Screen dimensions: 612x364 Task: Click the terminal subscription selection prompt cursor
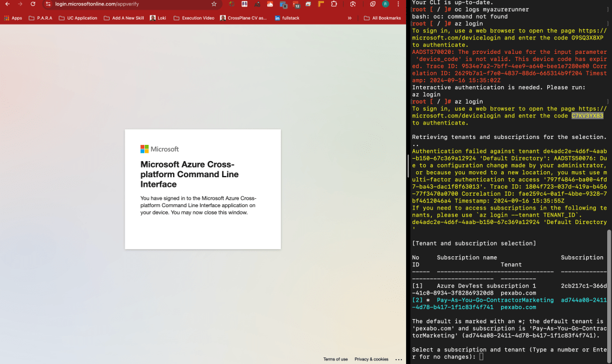[481, 357]
